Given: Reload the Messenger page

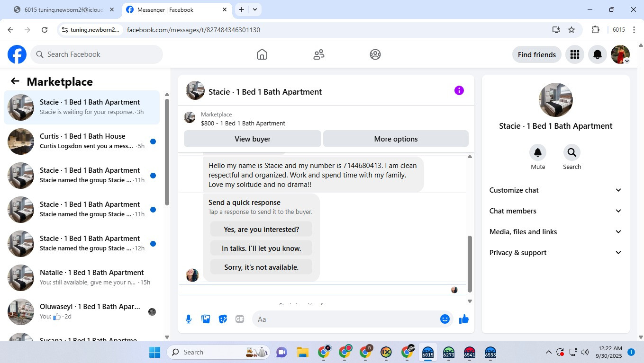Looking at the screenshot, I should 45,30.
